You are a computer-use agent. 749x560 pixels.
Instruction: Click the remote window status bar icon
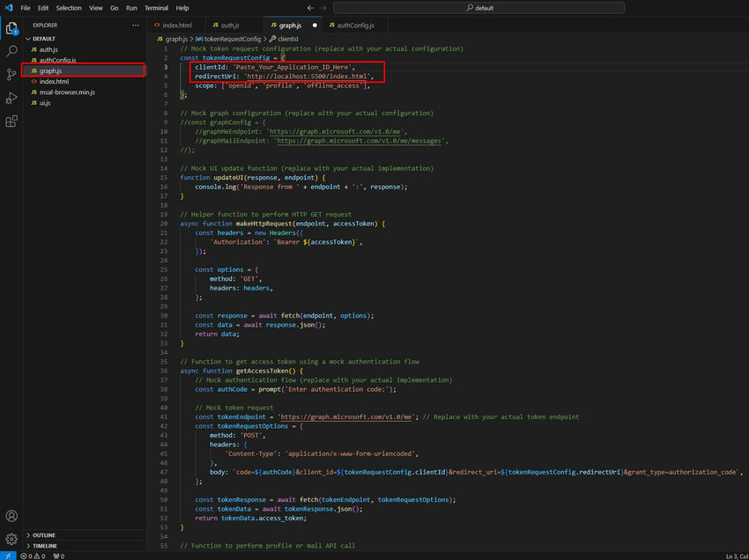pyautogui.click(x=6, y=556)
